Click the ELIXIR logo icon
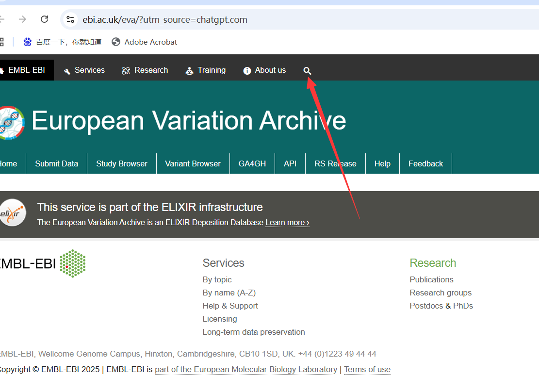The width and height of the screenshot is (539, 392). (13, 213)
